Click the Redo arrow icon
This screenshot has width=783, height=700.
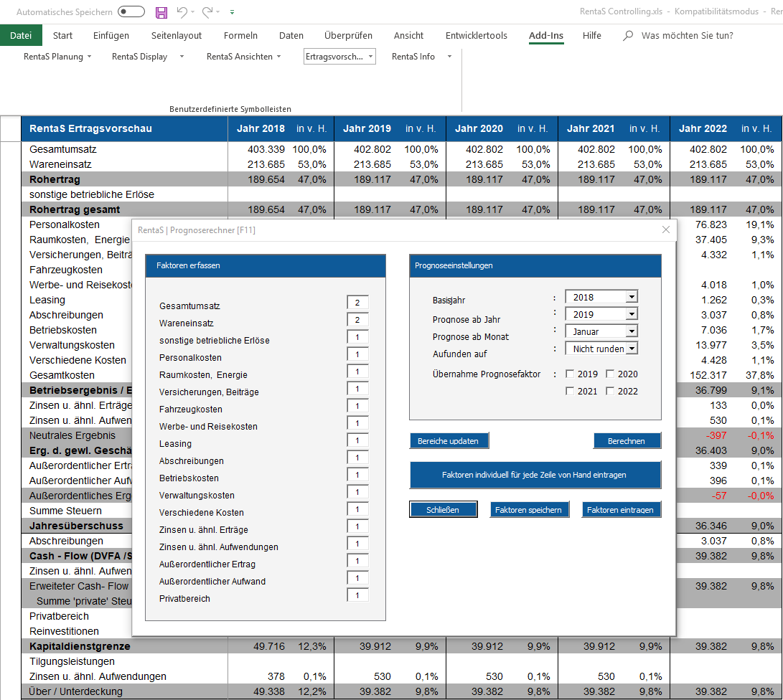[x=207, y=12]
